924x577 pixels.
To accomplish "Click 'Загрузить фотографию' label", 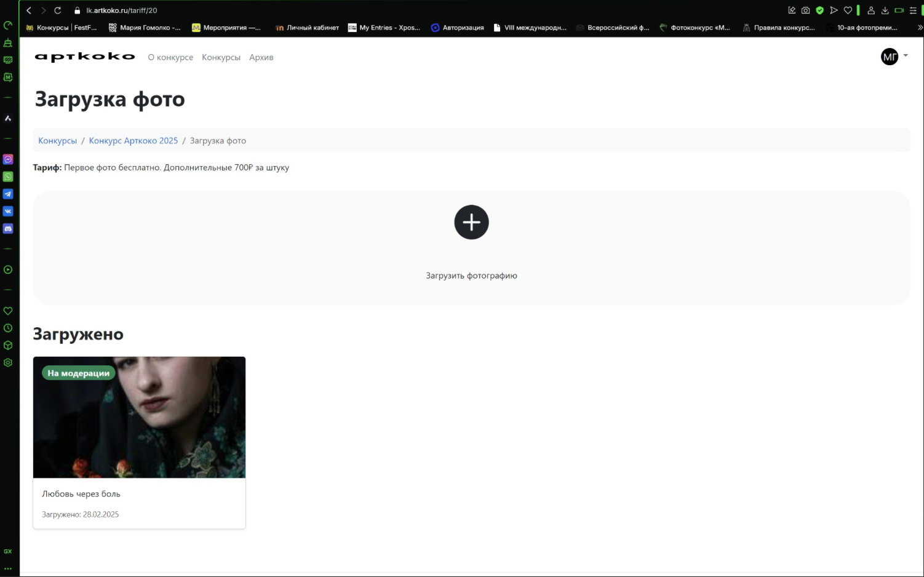I will click(x=472, y=276).
